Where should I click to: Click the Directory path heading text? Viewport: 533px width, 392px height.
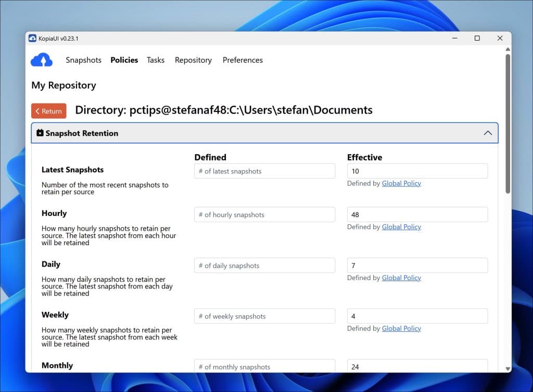click(x=224, y=110)
